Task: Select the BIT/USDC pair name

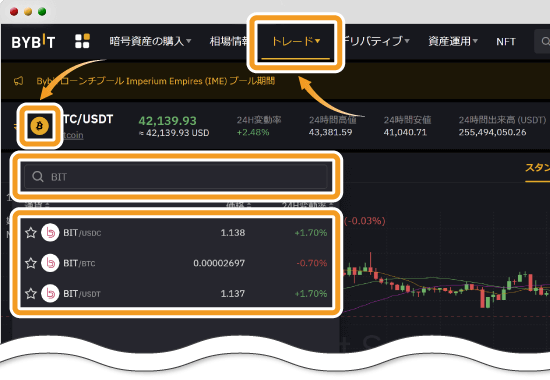Action: (x=82, y=233)
